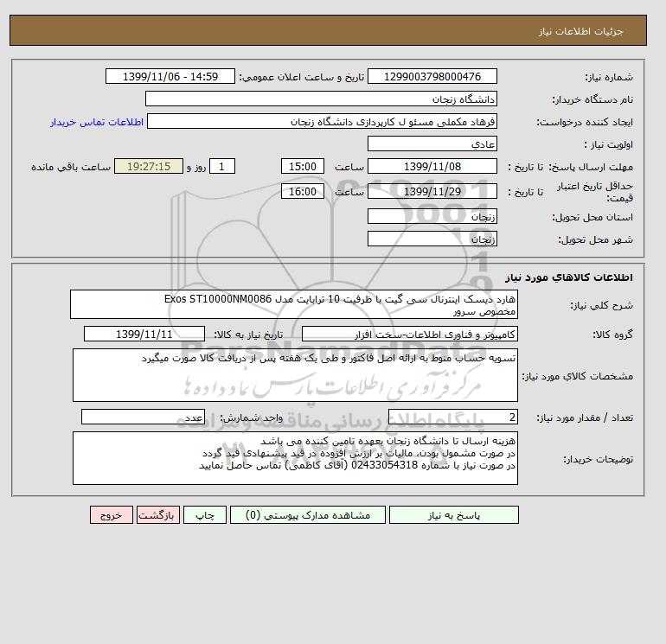The image size is (666, 644).
Task: Click the ایجاد کننده درخواست label
Action: pos(585,122)
